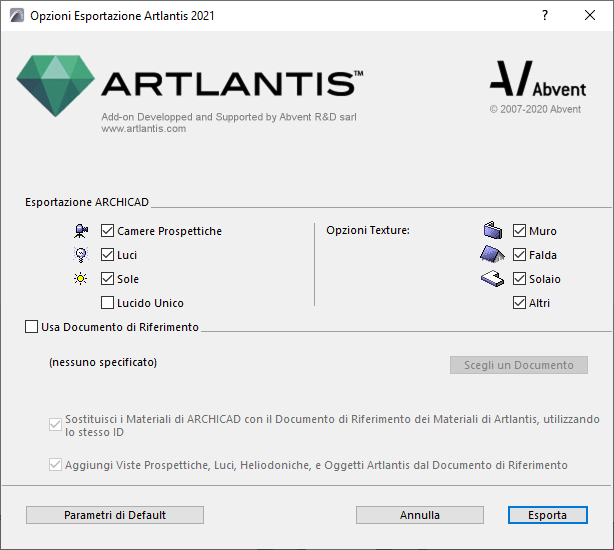The image size is (614, 550).
Task: Enable the Lucido Unico checkbox
Action: point(107,303)
